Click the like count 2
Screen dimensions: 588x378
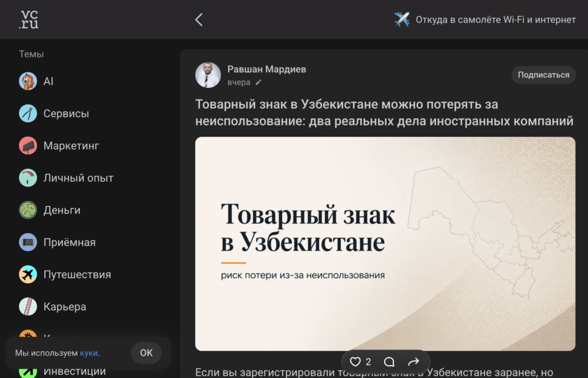(368, 362)
